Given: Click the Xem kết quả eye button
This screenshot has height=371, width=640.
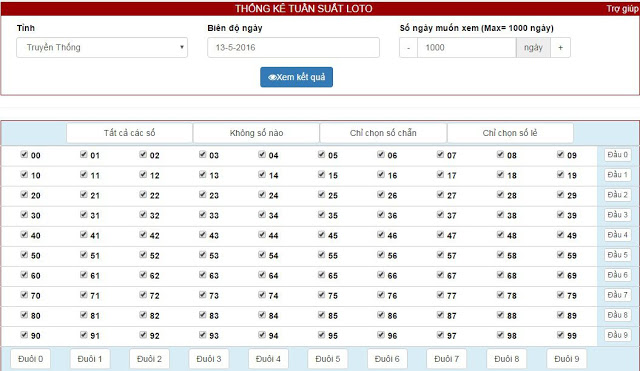Looking at the screenshot, I should coord(296,77).
